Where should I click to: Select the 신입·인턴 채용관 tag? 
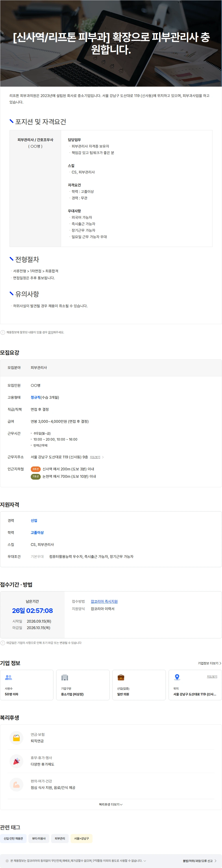(13, 838)
